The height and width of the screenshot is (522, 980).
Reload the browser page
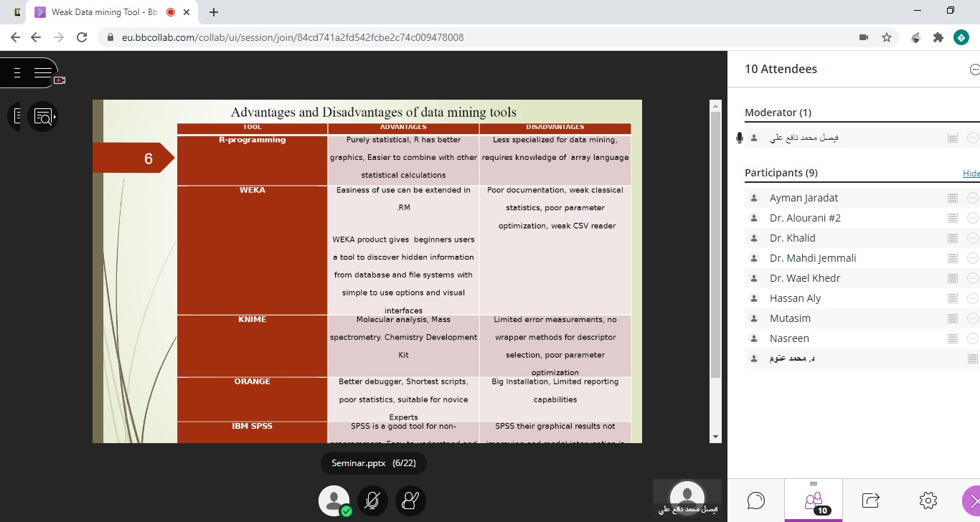(82, 37)
